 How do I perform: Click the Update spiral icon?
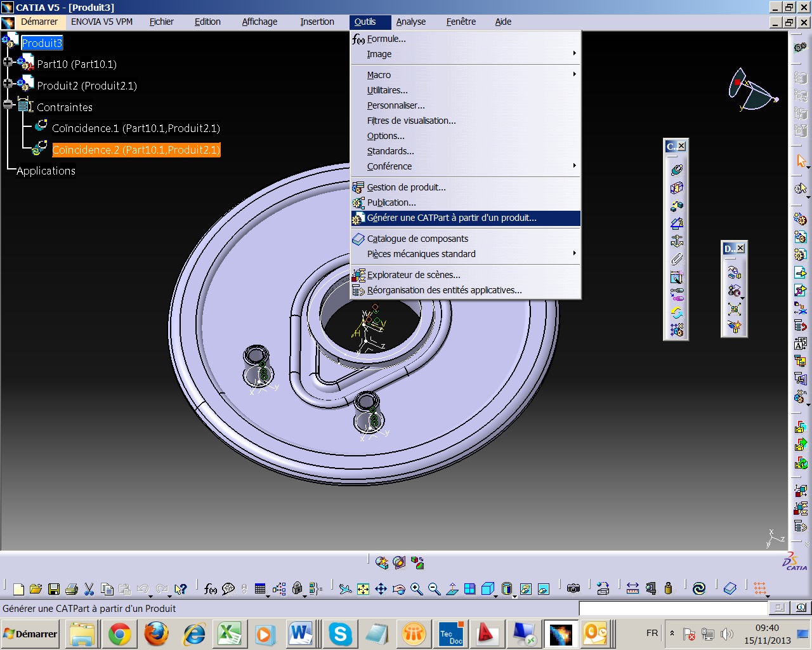pos(699,589)
